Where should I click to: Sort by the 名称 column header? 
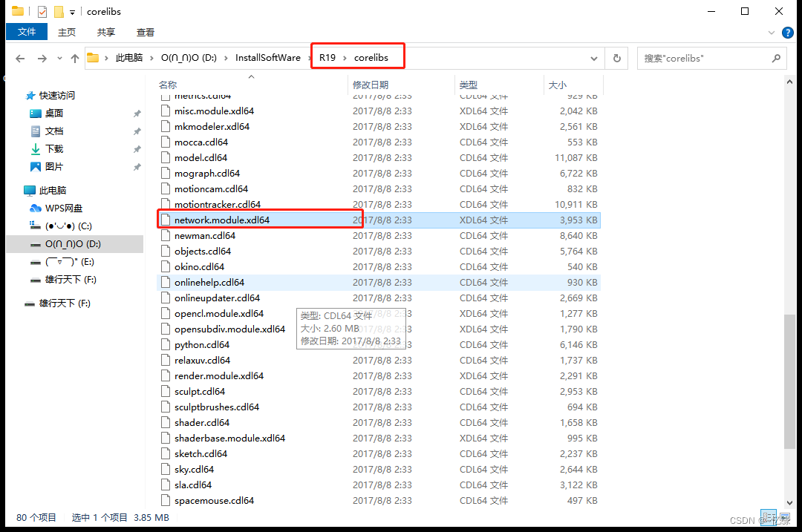(168, 85)
